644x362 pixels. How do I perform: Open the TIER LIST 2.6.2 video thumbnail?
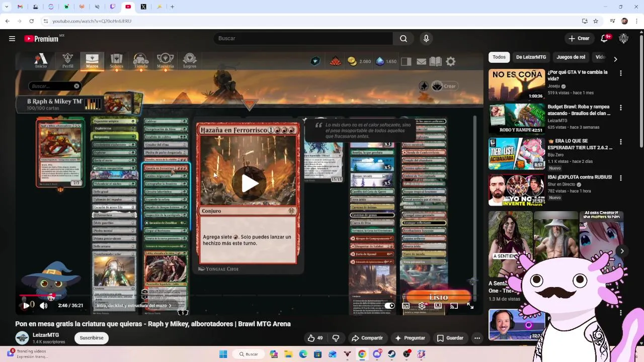(517, 154)
